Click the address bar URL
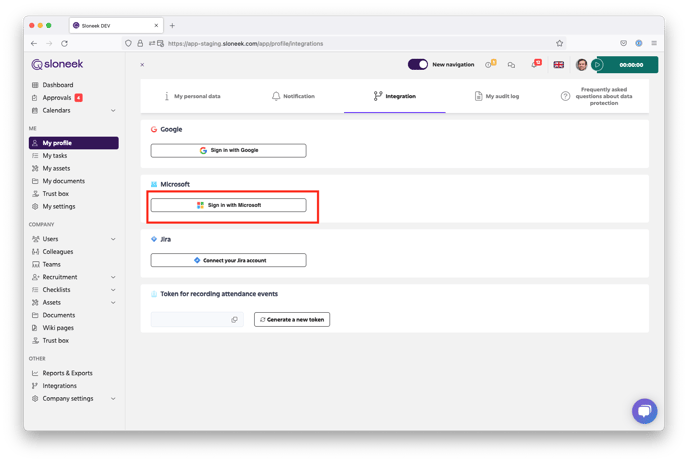 coord(245,43)
